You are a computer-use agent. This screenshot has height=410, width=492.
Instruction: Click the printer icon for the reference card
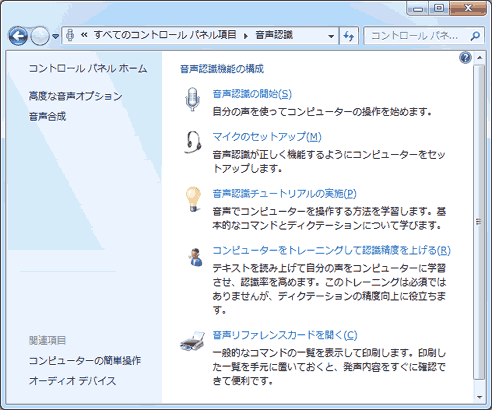193,341
